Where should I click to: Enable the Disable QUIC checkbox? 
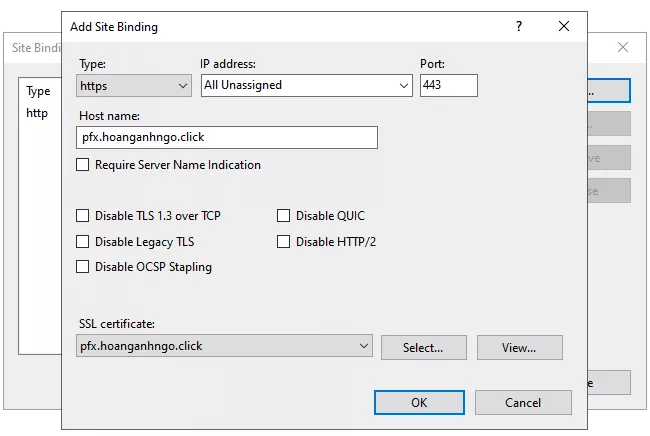click(x=284, y=215)
